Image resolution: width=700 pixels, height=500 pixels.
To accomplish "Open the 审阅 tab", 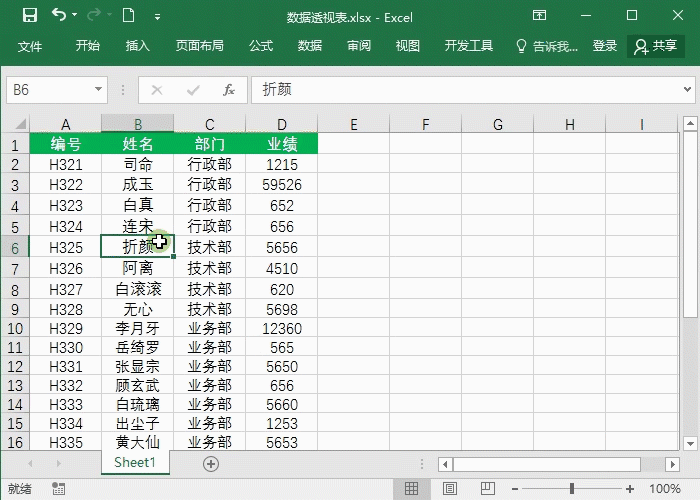I will coord(359,46).
